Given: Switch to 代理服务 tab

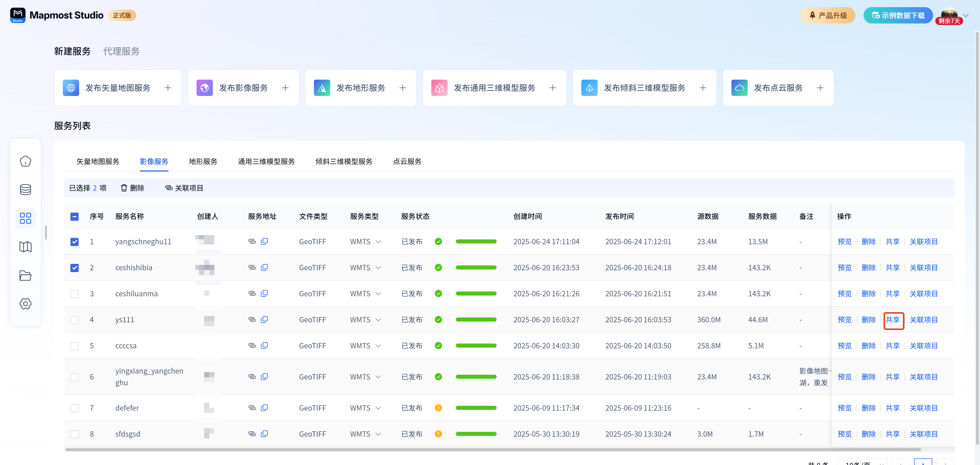Looking at the screenshot, I should click(x=121, y=51).
